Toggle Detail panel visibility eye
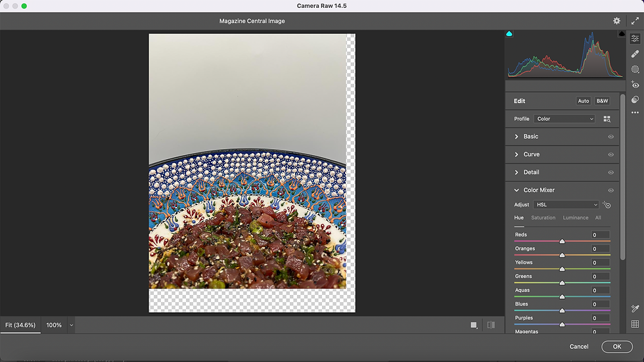This screenshot has width=644, height=362. 610,172
